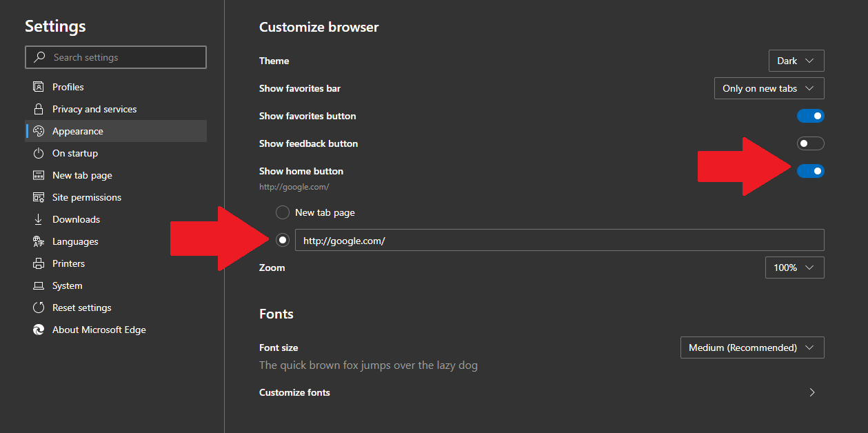Click the Customize fonts chevron arrow
The width and height of the screenshot is (868, 433).
tap(812, 392)
